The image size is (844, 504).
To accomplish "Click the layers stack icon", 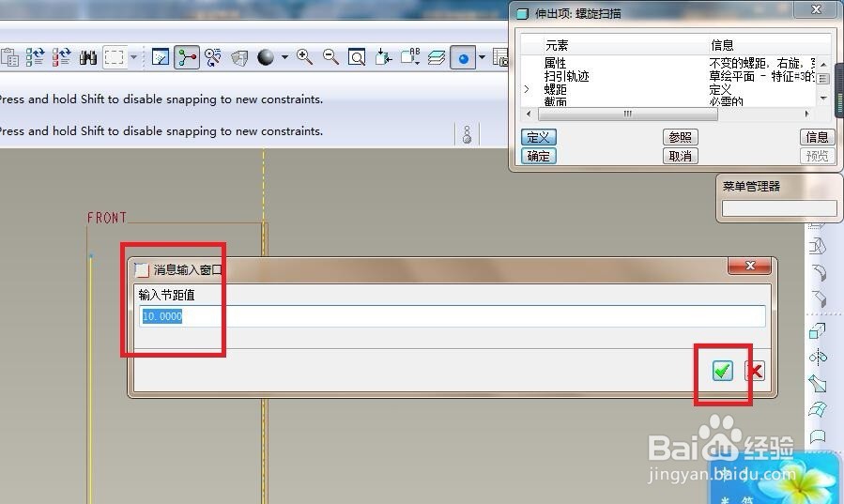I will click(x=437, y=57).
